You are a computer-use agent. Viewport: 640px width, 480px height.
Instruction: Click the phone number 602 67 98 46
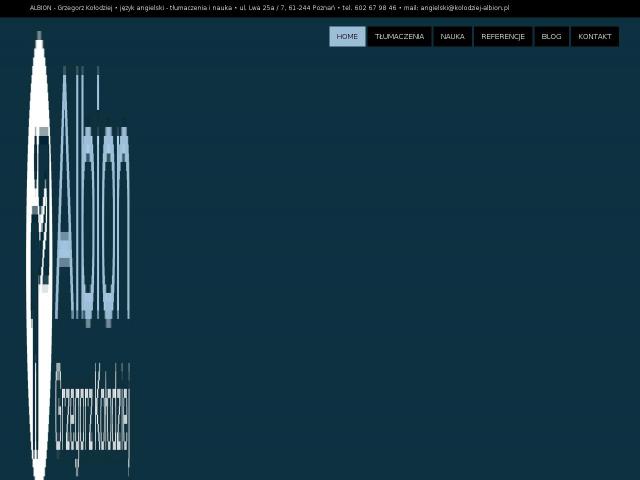coord(375,8)
